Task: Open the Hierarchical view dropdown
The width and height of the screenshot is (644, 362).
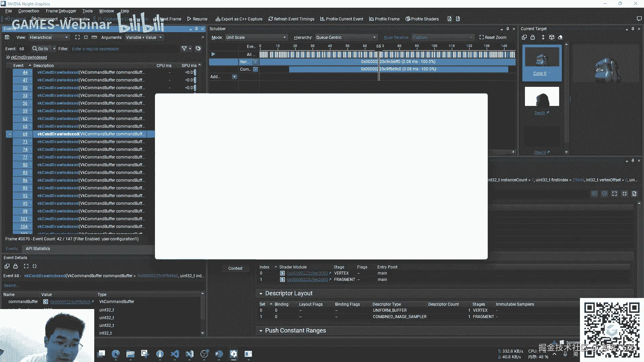Action: 49,37
